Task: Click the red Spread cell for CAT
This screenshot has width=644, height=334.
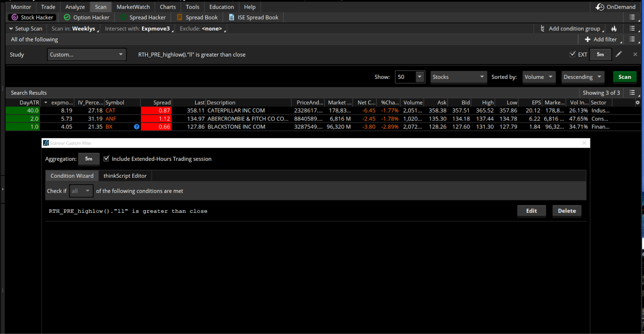Action: coord(156,111)
